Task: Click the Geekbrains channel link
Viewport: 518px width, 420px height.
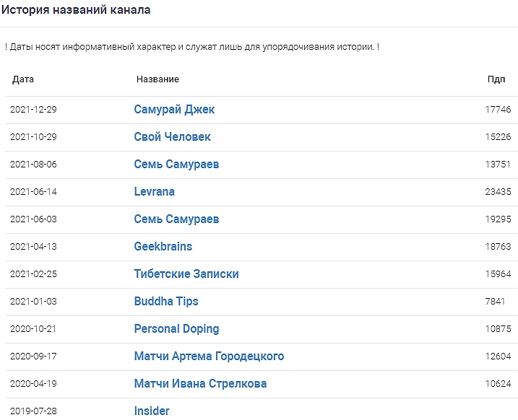Action: (163, 247)
